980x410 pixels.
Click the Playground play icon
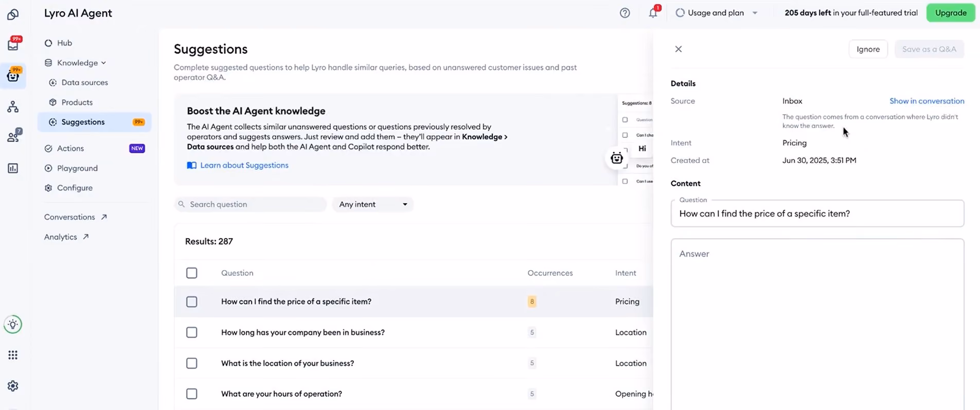[x=48, y=168]
